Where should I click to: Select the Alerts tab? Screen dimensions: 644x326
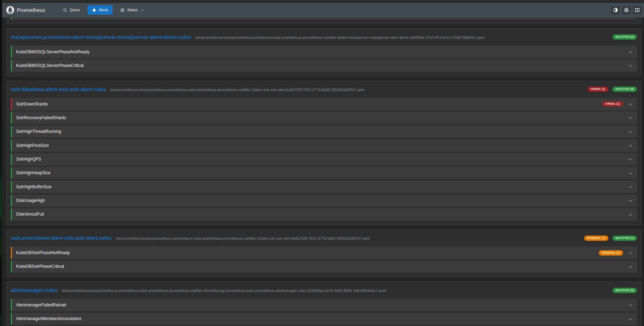[x=100, y=10]
